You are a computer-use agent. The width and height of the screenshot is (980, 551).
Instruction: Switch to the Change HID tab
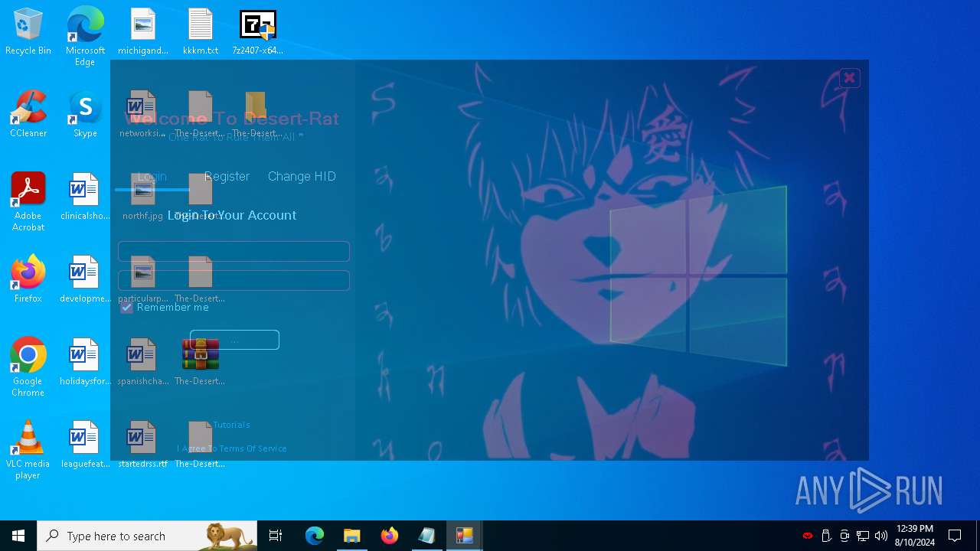[x=302, y=176]
